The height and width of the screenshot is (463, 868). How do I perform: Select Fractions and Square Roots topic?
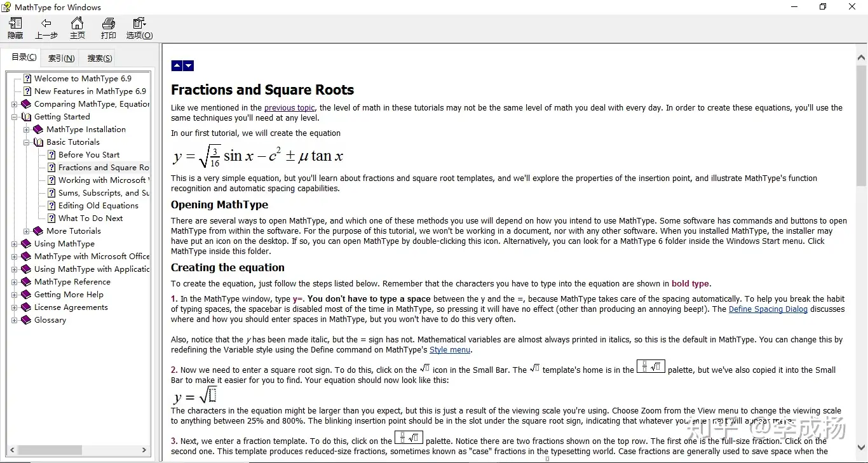[104, 168]
